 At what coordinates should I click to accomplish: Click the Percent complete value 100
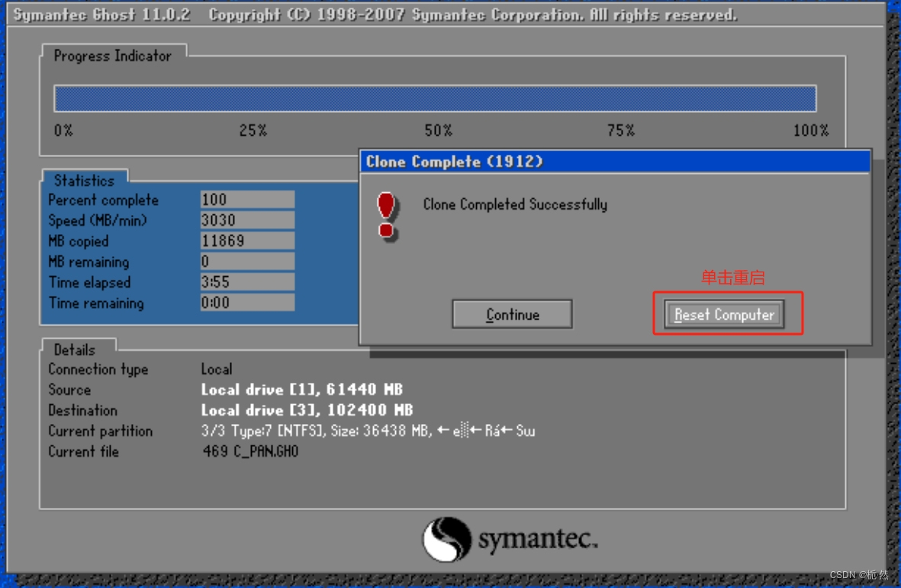click(x=248, y=199)
